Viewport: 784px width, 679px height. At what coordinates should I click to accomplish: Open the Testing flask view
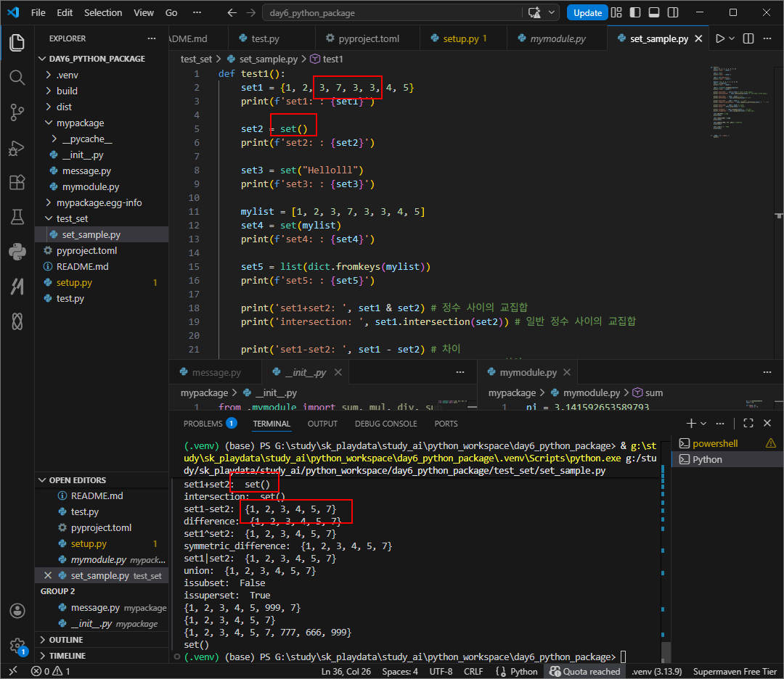[x=17, y=217]
